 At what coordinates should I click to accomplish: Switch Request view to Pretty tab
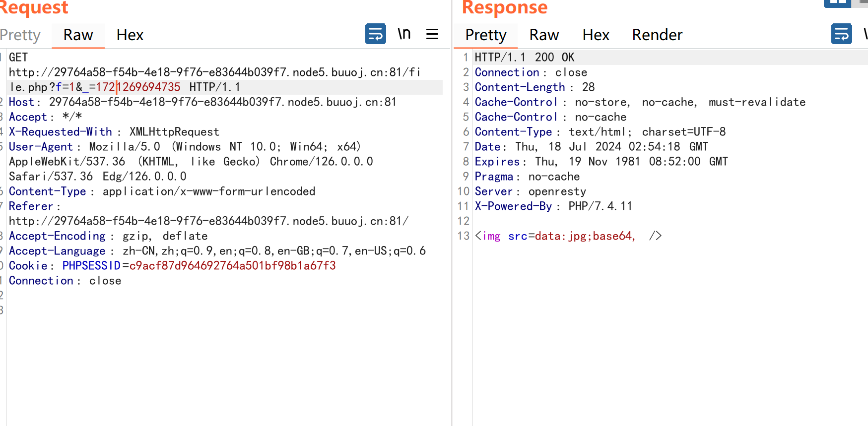[20, 35]
